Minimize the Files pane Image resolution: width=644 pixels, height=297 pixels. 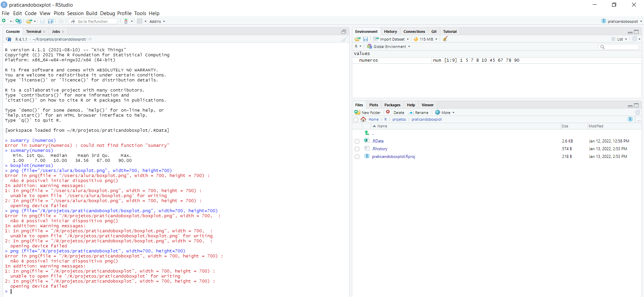coord(630,106)
